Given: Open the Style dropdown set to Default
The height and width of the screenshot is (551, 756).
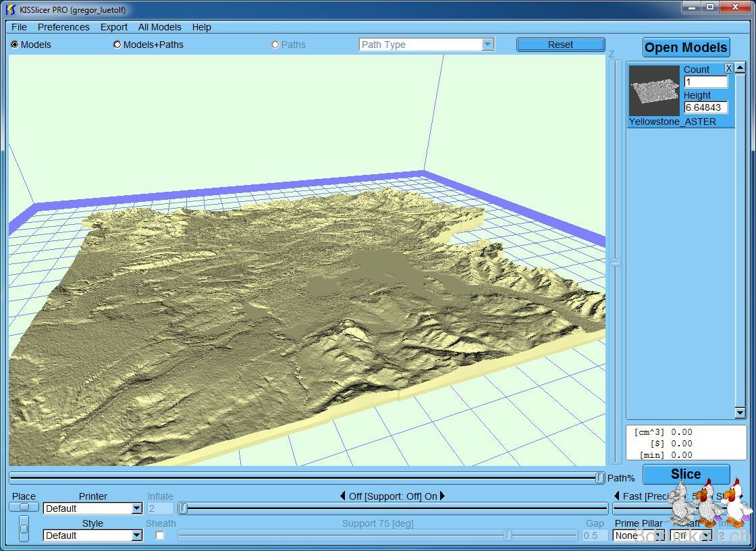Looking at the screenshot, I should tap(92, 535).
